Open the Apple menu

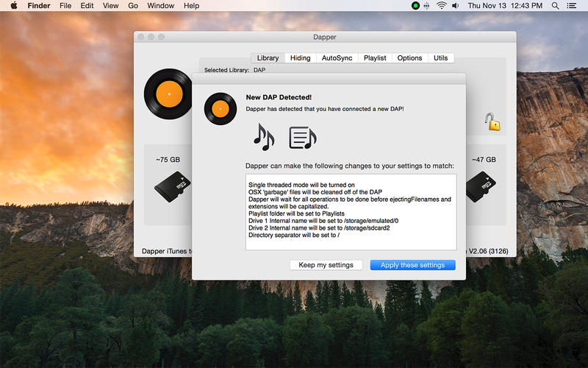click(14, 6)
